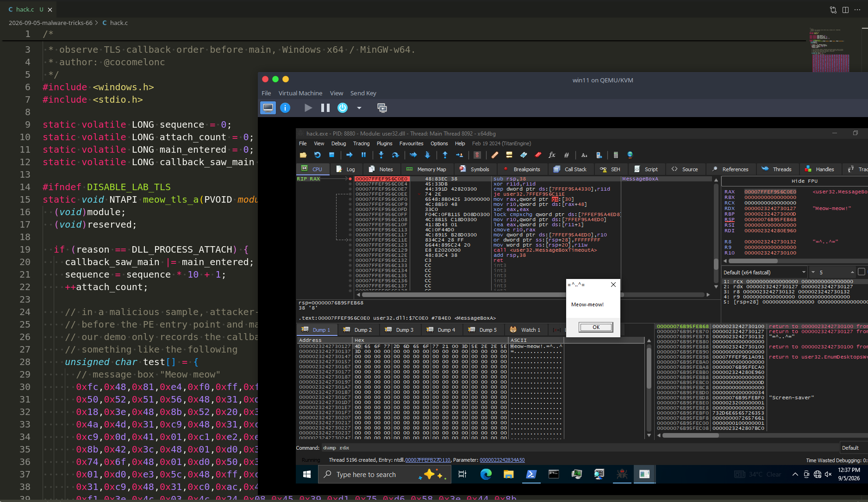Open the labels blue tag icon
This screenshot has height=502, width=868.
(x=524, y=155)
